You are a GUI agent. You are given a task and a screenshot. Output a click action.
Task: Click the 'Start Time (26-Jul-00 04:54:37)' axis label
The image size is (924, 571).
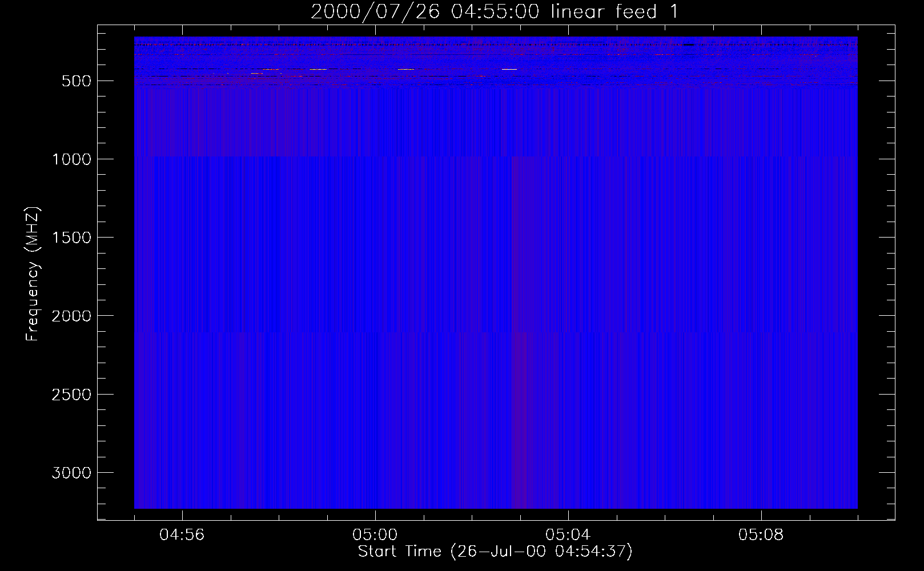[x=495, y=552]
